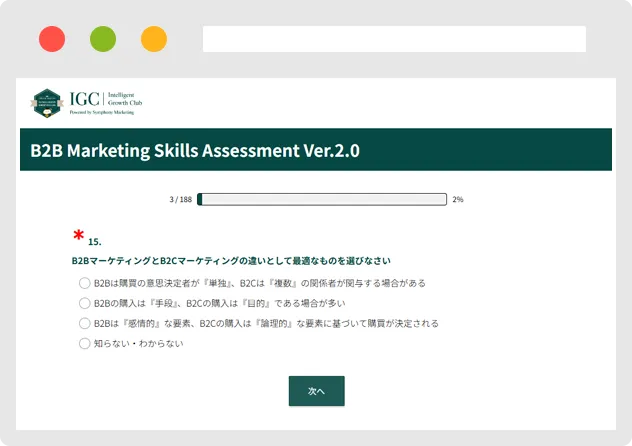Click the mock browser address bar
The height and width of the screenshot is (446, 632).
394,39
